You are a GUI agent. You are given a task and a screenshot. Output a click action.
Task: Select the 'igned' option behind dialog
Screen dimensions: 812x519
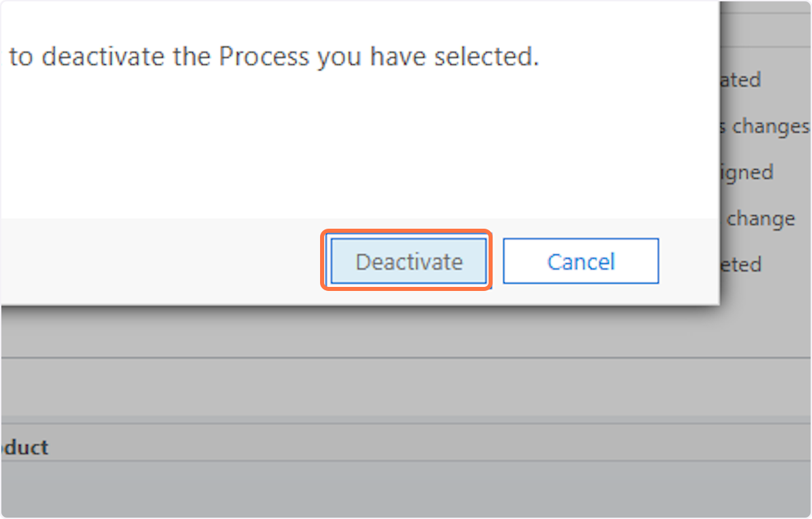[746, 172]
